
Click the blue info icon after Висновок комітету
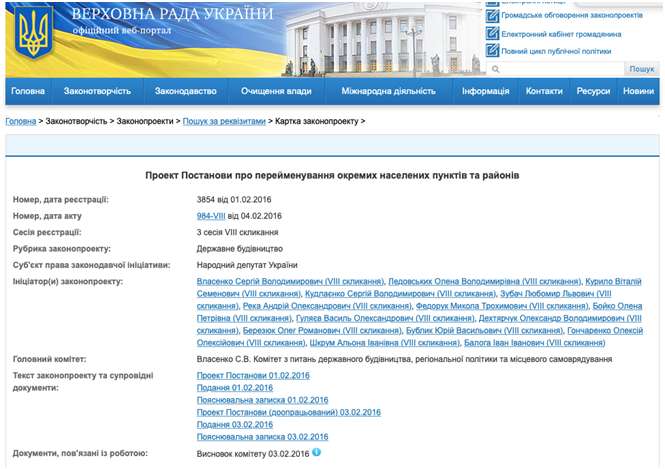pyautogui.click(x=316, y=453)
